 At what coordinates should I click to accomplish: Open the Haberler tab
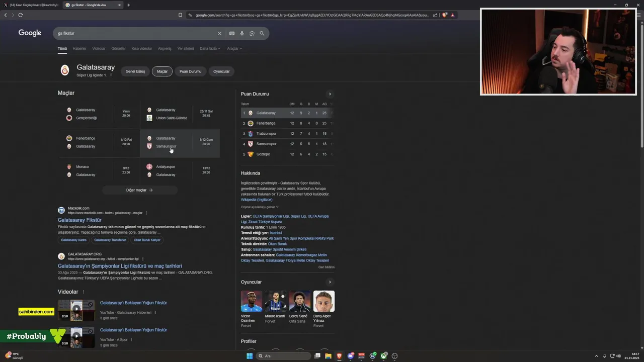click(x=79, y=49)
